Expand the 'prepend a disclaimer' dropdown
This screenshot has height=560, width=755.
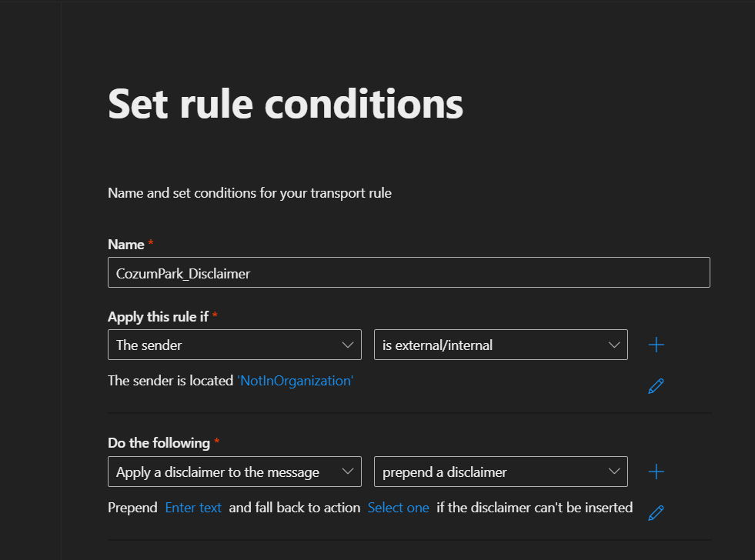500,472
